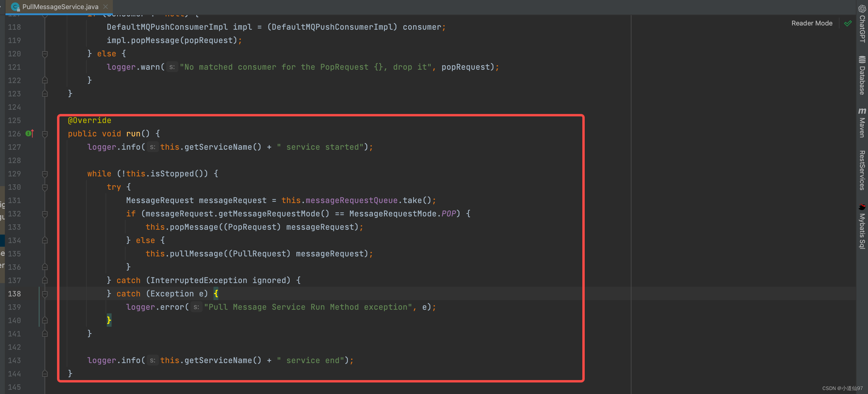The image size is (868, 394).
Task: Click the run method name
Action: pyautogui.click(x=133, y=134)
